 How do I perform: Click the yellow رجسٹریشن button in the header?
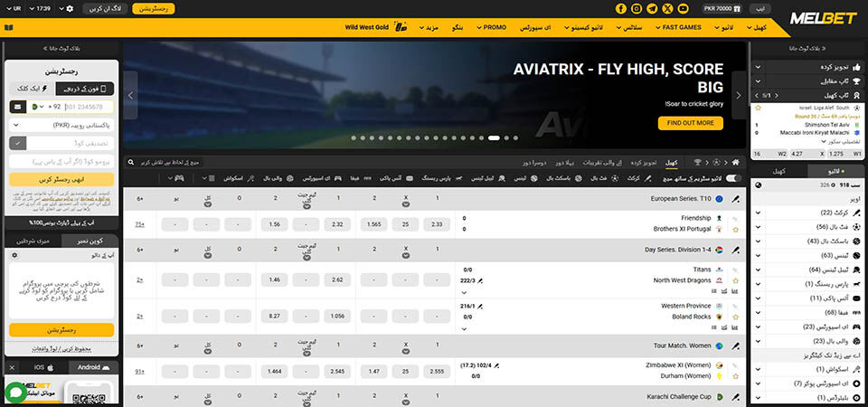click(154, 9)
